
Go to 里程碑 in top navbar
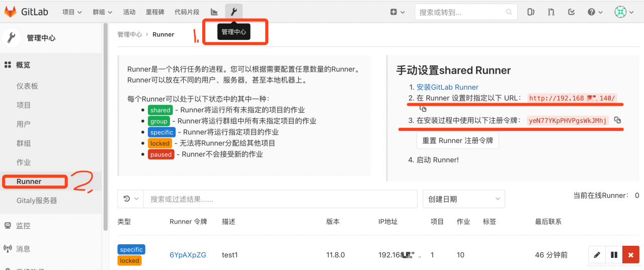click(154, 12)
